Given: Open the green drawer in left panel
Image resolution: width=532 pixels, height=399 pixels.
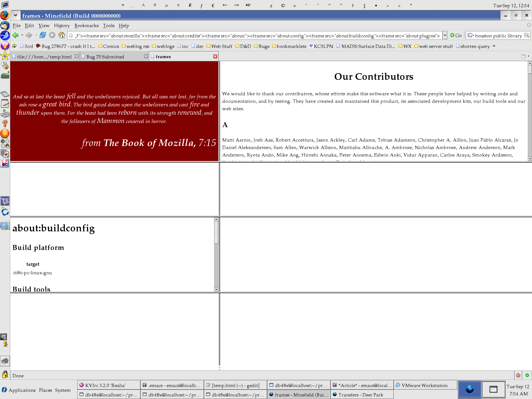Looking at the screenshot, I should click(x=5, y=75).
